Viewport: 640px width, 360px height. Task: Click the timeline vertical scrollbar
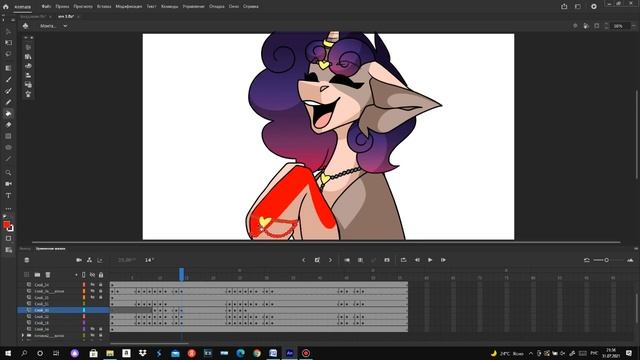click(636, 308)
